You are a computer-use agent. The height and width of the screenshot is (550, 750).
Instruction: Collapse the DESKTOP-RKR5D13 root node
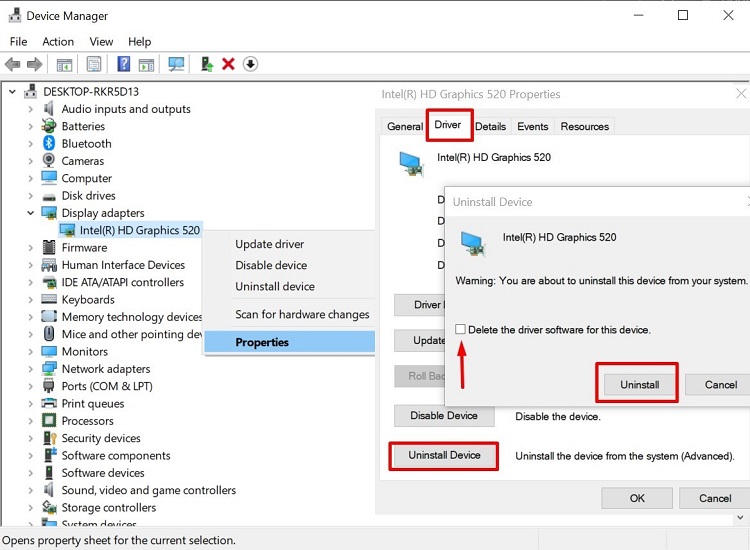(13, 92)
